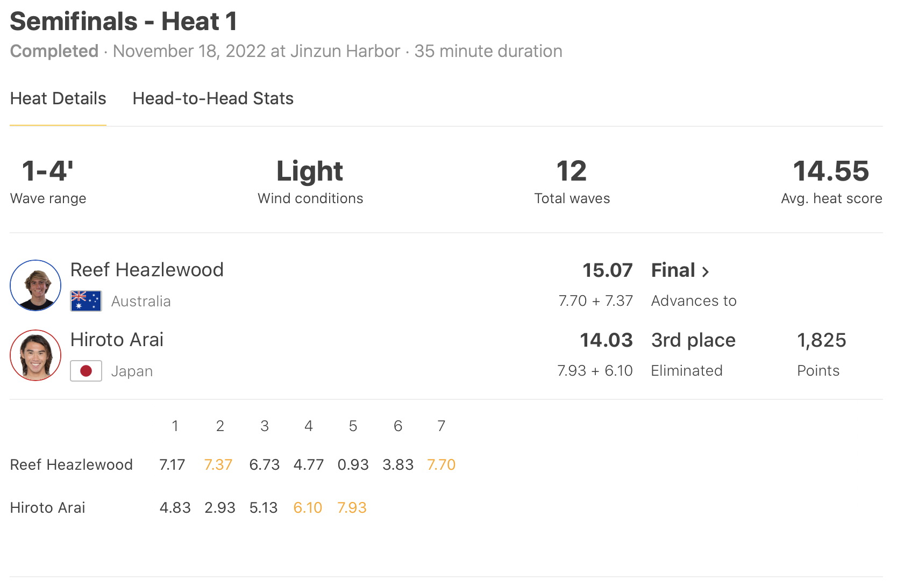Click Hiroto Arai's profile photo

click(35, 355)
